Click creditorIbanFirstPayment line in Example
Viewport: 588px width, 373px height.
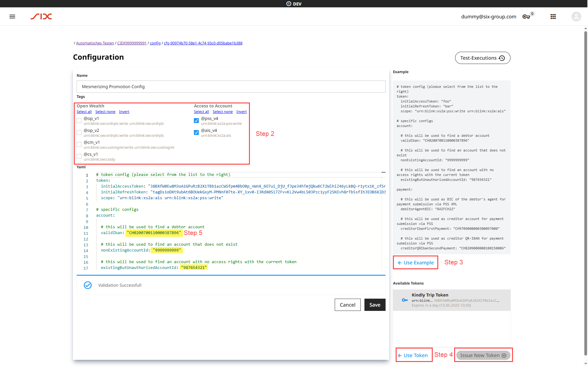pos(450,229)
